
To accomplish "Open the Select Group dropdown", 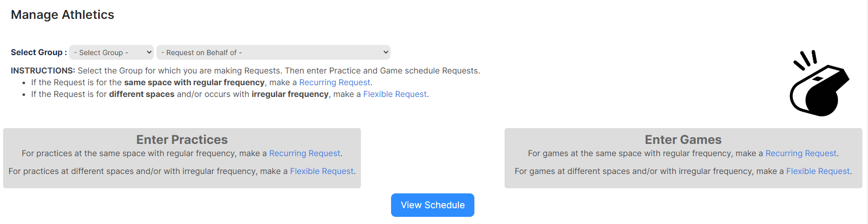I will (111, 52).
